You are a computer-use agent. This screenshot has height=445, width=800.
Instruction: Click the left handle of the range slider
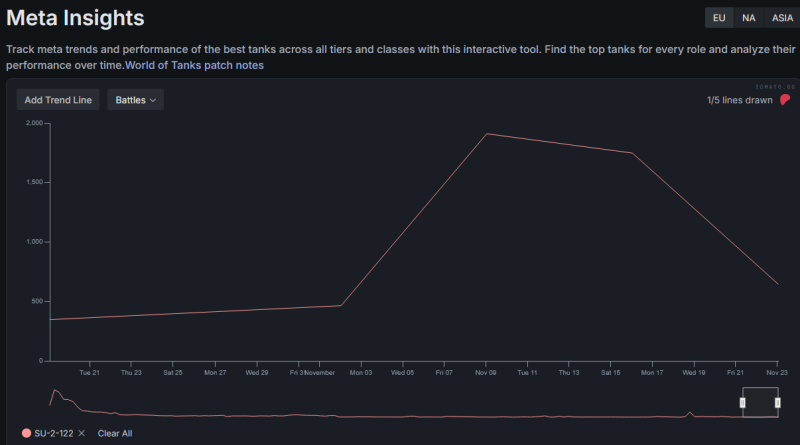(x=742, y=402)
